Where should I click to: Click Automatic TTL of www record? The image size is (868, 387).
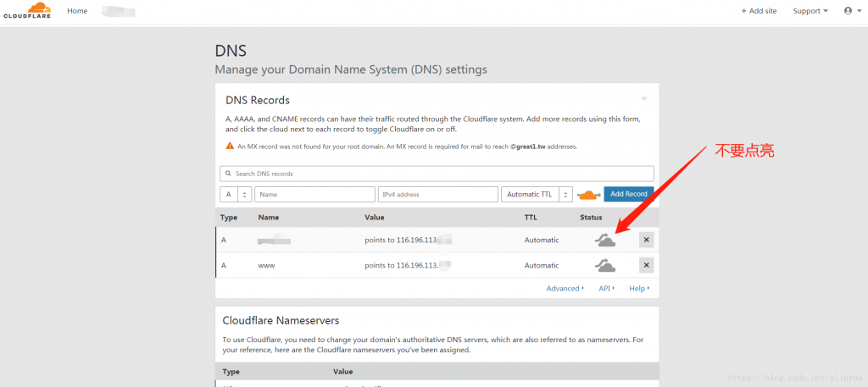tap(542, 265)
